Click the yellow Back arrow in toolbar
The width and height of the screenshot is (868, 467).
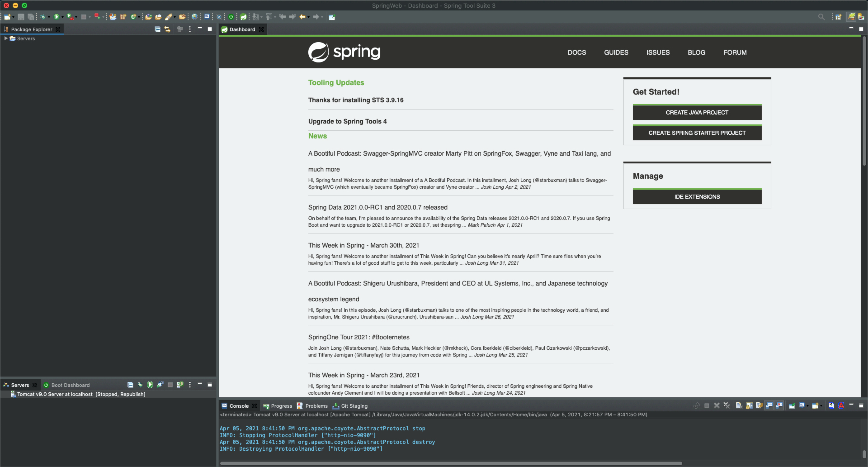point(303,17)
